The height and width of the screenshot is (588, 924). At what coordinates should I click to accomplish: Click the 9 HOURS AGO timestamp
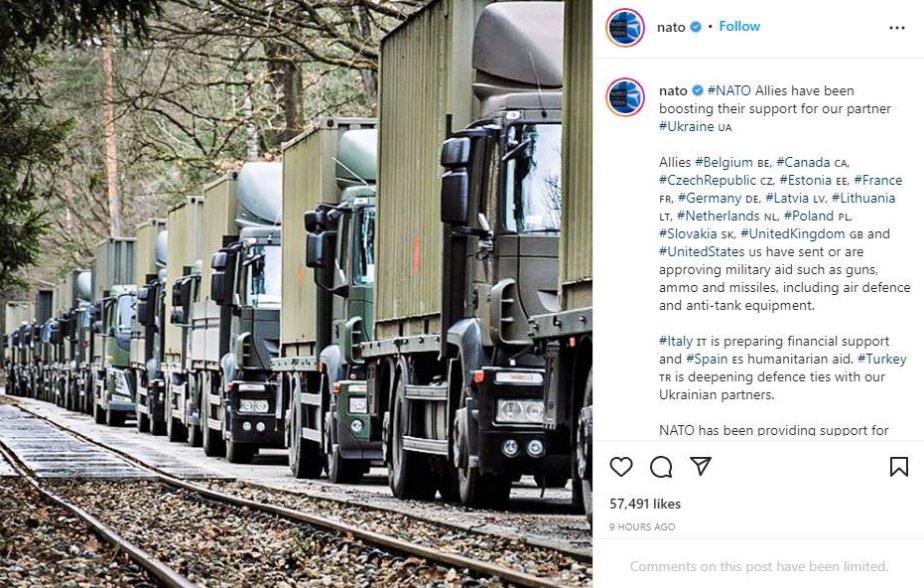point(642,526)
